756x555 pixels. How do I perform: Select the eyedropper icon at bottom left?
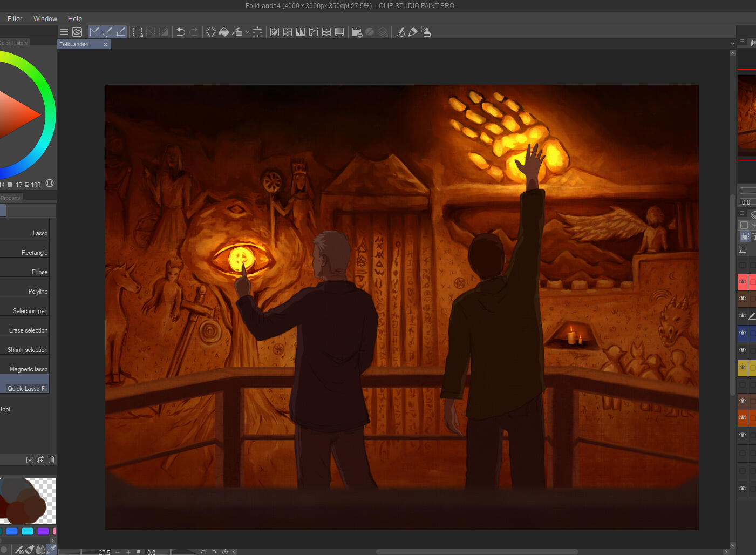51,550
